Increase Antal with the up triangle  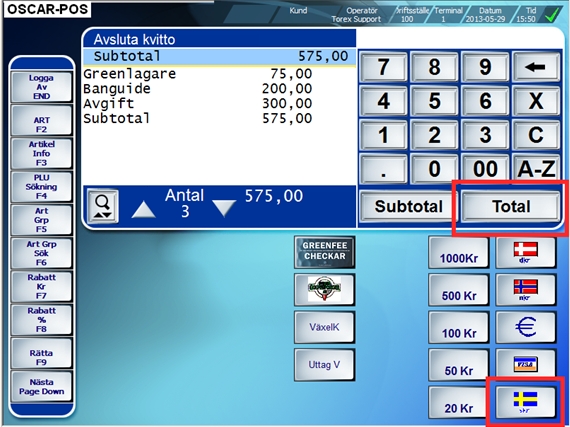[144, 209]
